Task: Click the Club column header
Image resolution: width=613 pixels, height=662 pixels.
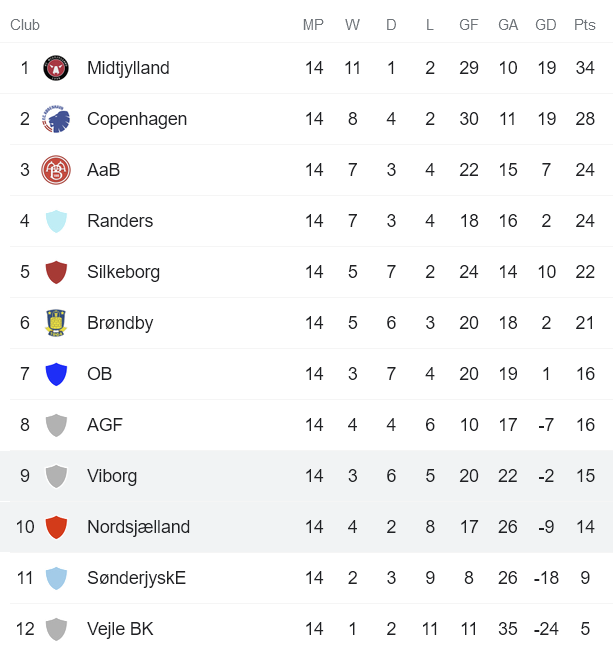Action: coord(25,25)
